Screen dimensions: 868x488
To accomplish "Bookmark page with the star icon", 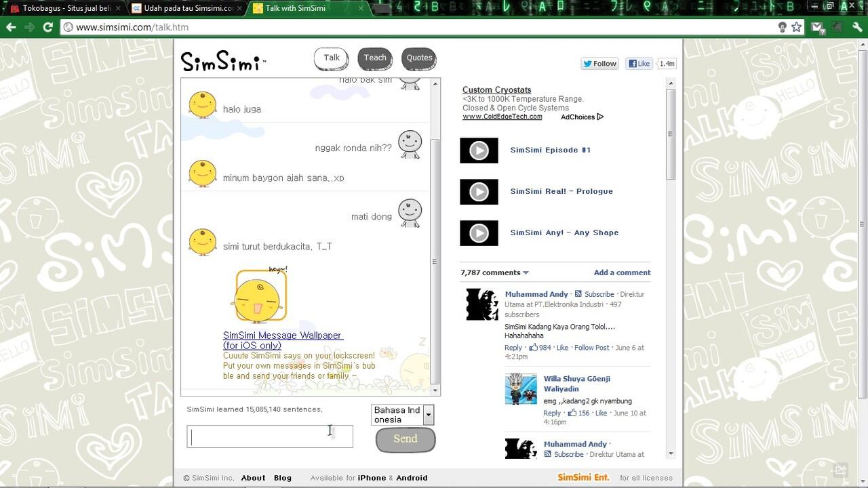I will pos(797,27).
